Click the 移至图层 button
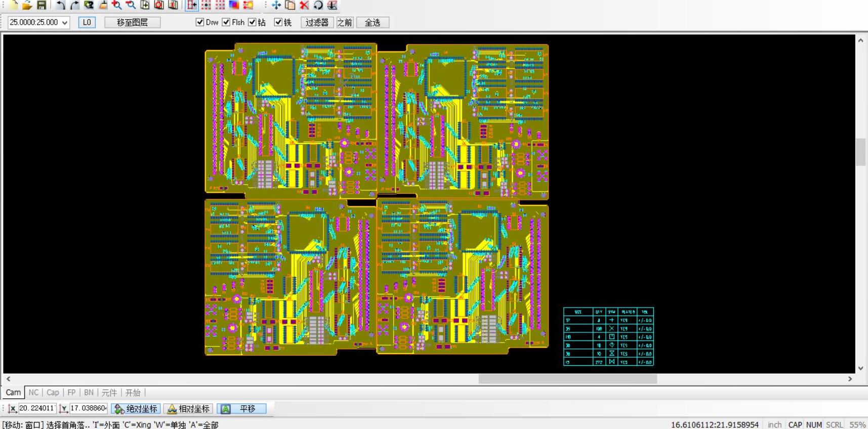The height and width of the screenshot is (429, 868). pos(132,22)
